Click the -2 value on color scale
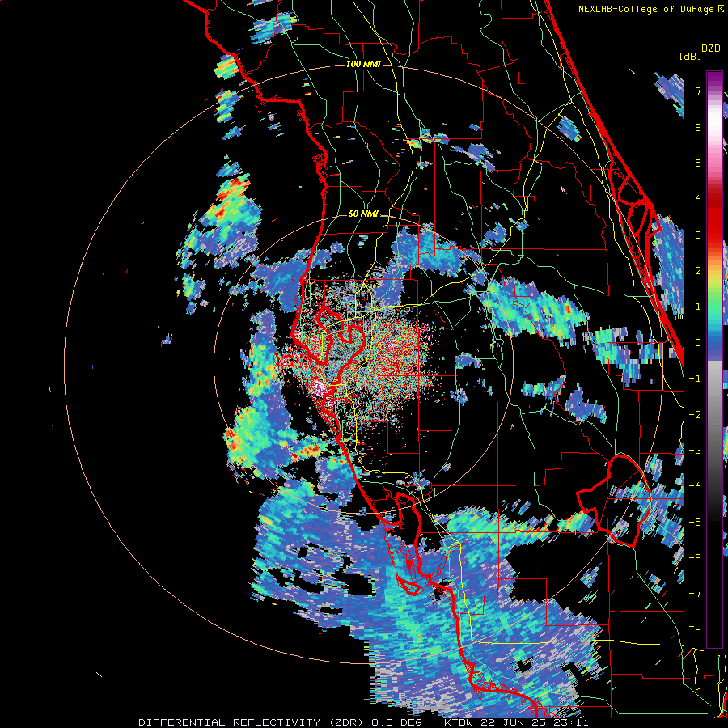Viewport: 728px width, 728px height. 695,415
